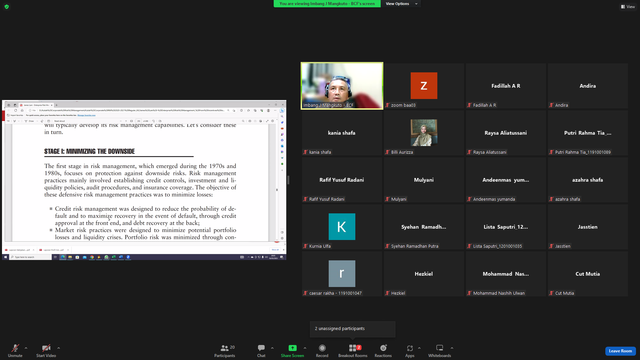The image size is (640, 360).
Task: Select the Andira participant tile
Action: [x=588, y=86]
